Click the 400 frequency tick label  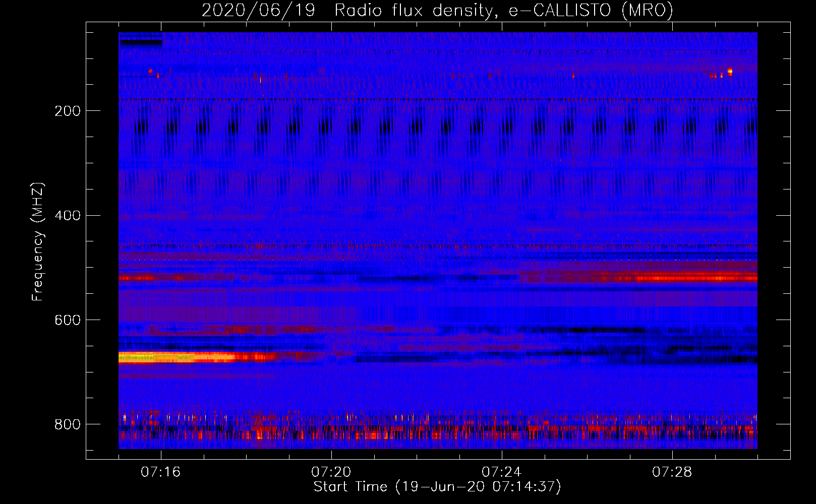pos(68,216)
